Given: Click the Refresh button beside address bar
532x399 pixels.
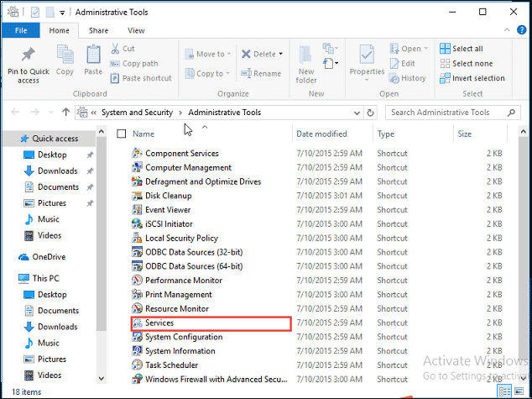Looking at the screenshot, I should pyautogui.click(x=371, y=113).
